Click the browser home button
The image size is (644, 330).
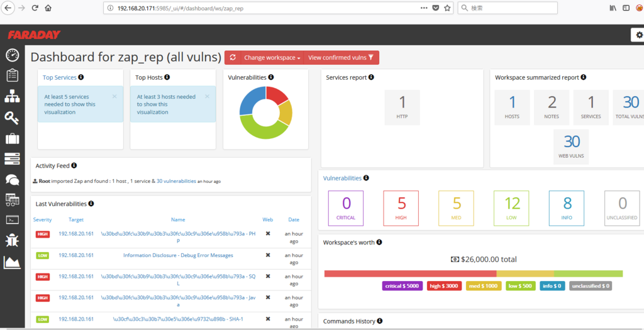tap(48, 8)
